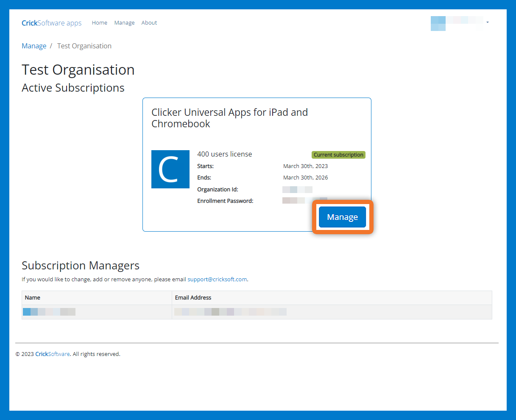Click the blue Clicker C app icon
This screenshot has height=420, width=516.
[x=170, y=169]
